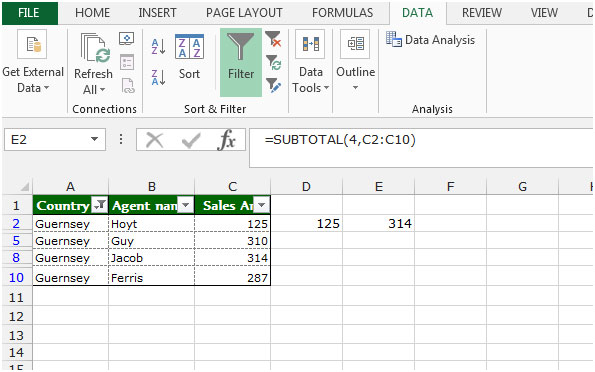Switch to the PAGE LAYOUT tab
Screen dimensions: 595x372
244,13
